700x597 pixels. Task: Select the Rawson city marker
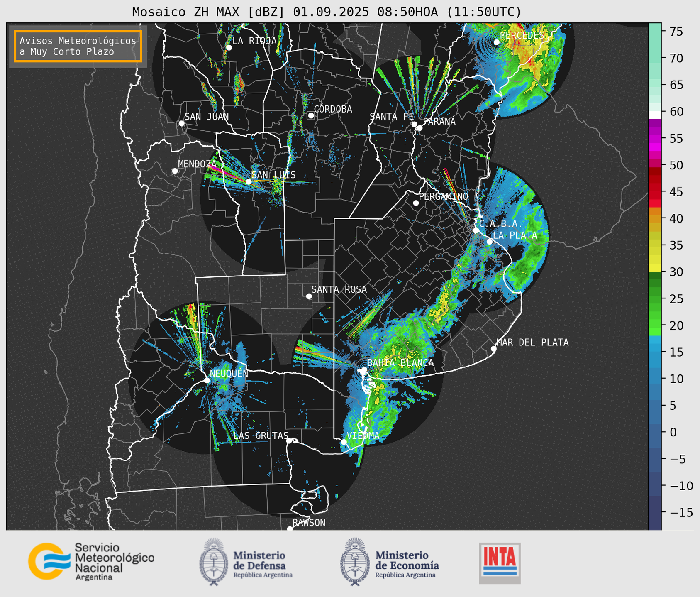click(290, 529)
